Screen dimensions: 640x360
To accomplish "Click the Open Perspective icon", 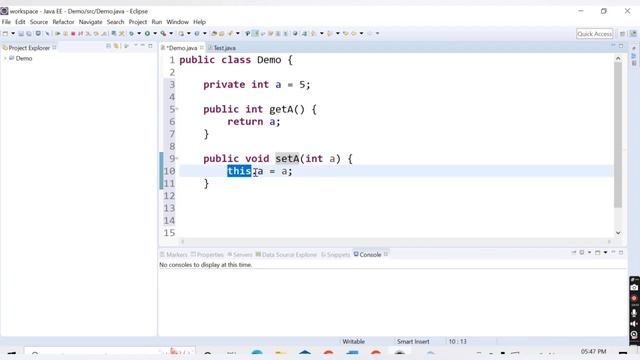I will click(x=622, y=34).
